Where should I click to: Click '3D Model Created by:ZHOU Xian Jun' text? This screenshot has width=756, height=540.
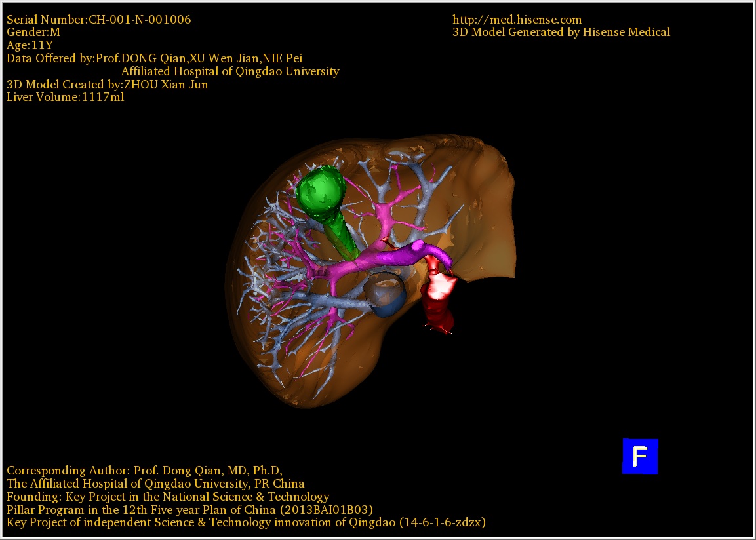[x=107, y=85]
